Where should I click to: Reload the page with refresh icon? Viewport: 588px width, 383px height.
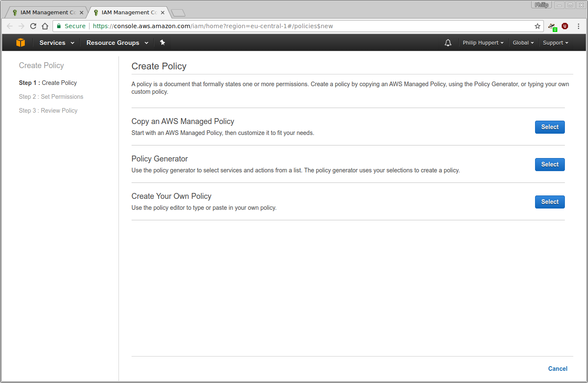[x=33, y=26]
